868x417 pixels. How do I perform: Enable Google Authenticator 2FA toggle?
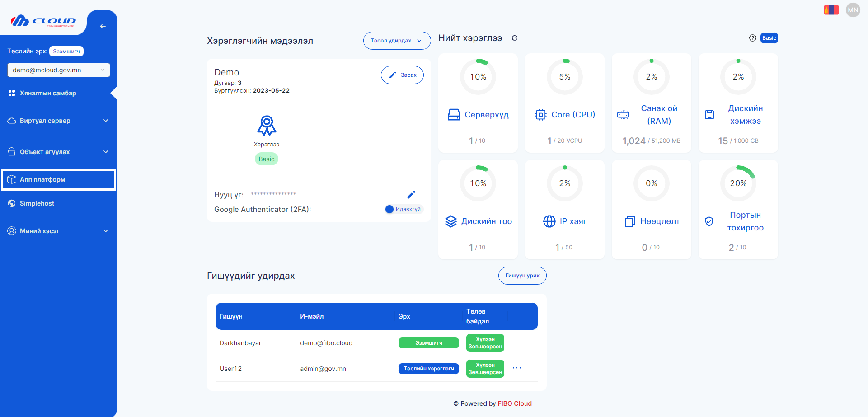389,209
